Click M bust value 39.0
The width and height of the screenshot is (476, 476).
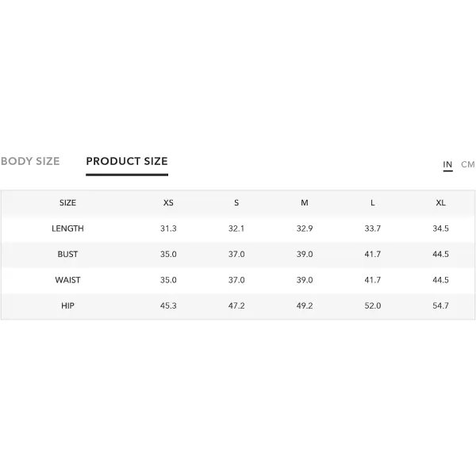click(305, 254)
